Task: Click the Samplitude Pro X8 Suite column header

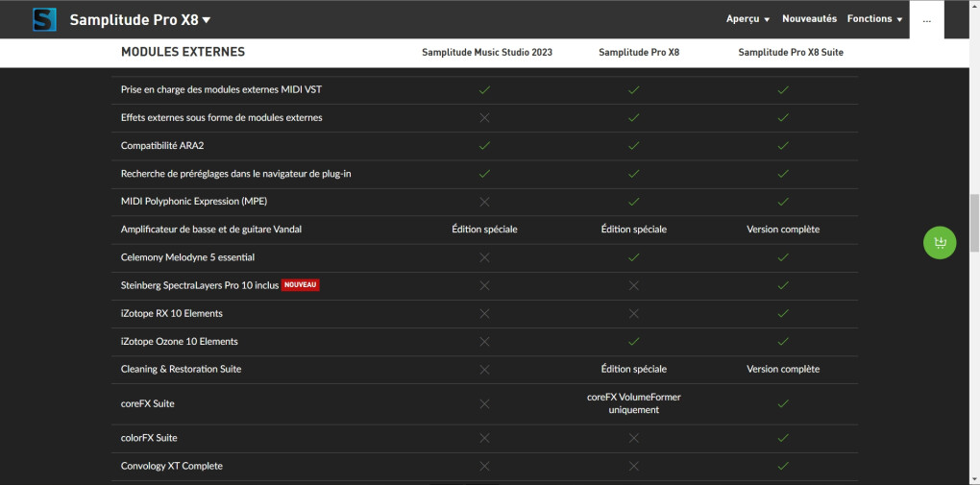Action: tap(791, 53)
